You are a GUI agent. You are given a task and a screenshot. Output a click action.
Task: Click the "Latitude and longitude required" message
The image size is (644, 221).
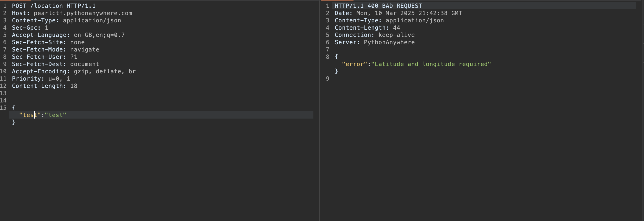431,64
